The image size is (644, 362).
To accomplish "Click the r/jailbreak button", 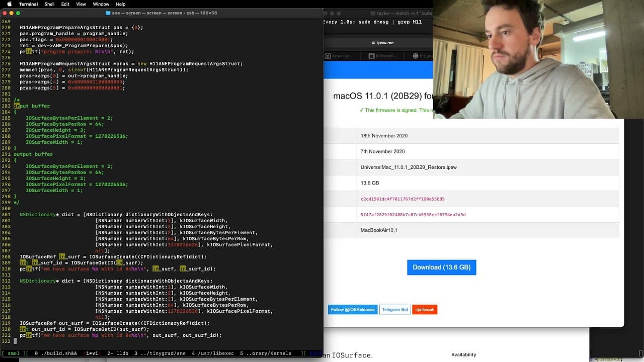I will click(425, 310).
